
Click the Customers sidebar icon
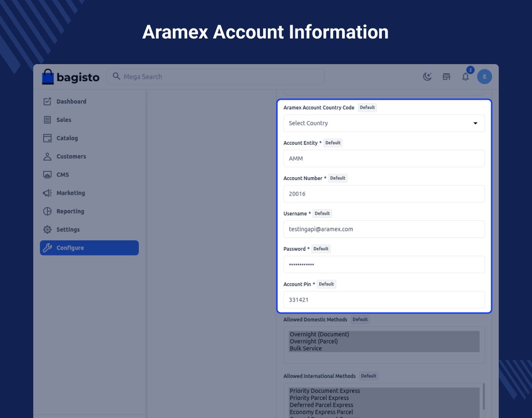(47, 156)
